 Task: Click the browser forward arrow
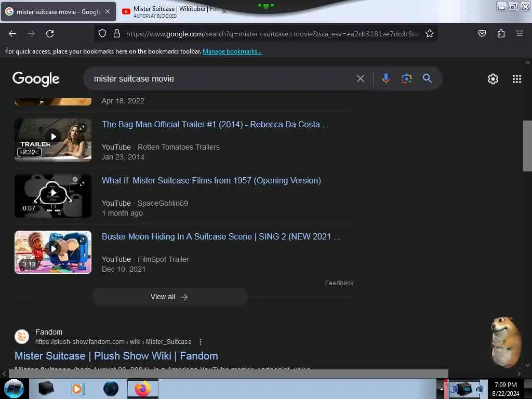[x=31, y=34]
